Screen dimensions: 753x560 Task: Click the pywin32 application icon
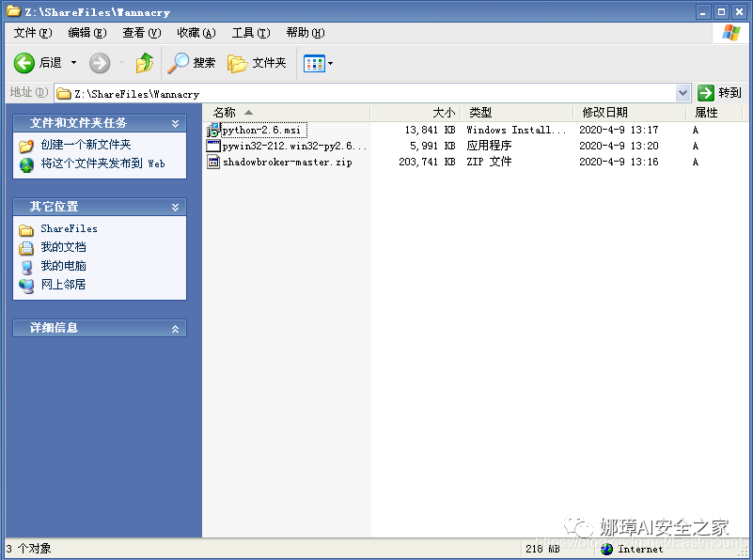click(x=212, y=146)
